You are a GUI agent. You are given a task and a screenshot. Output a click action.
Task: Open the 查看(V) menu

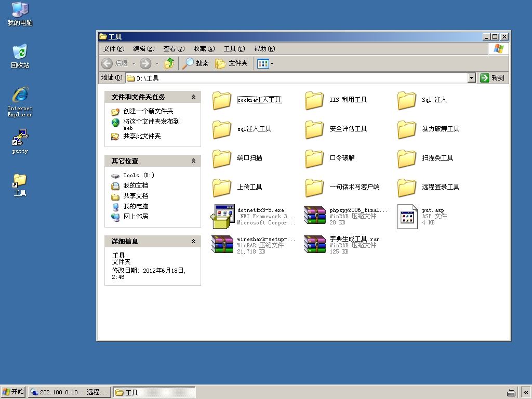click(x=174, y=49)
